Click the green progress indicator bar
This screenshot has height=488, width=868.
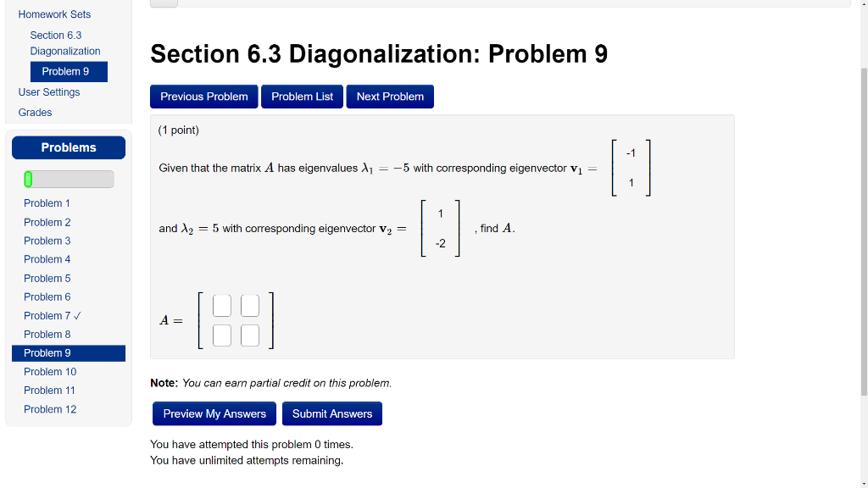[30, 179]
